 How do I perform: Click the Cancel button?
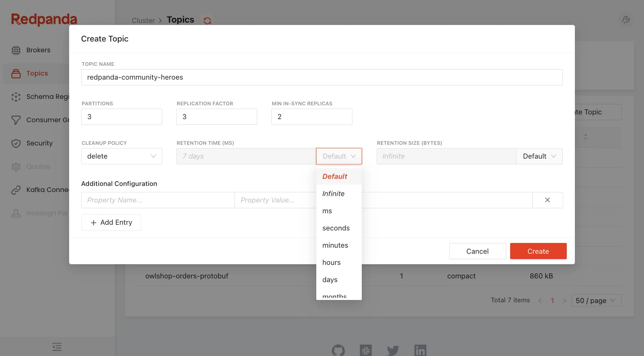click(x=477, y=251)
